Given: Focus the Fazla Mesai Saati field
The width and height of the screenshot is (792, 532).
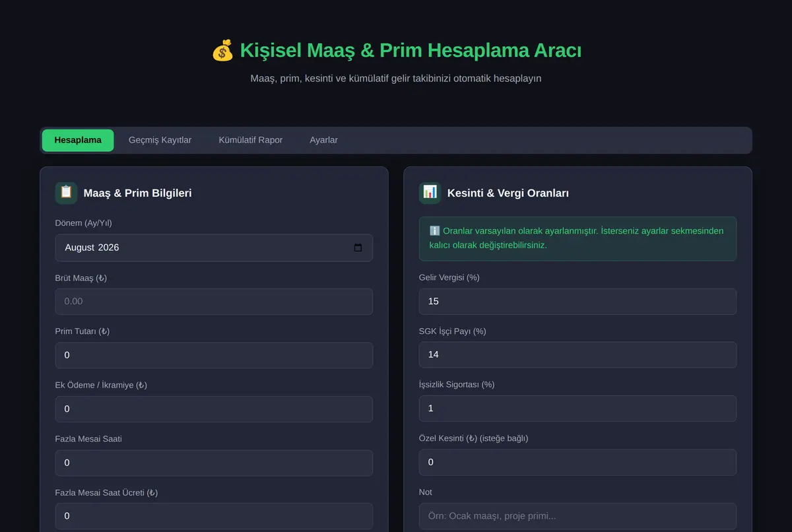Looking at the screenshot, I should (x=214, y=463).
